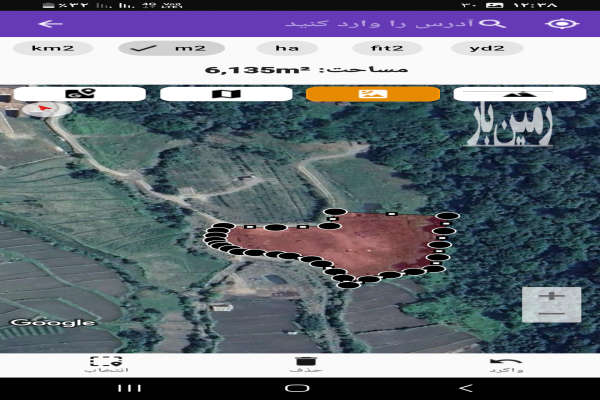600x400 pixels.
Task: Tap the selection frame icon in bottom bar
Action: 106,363
